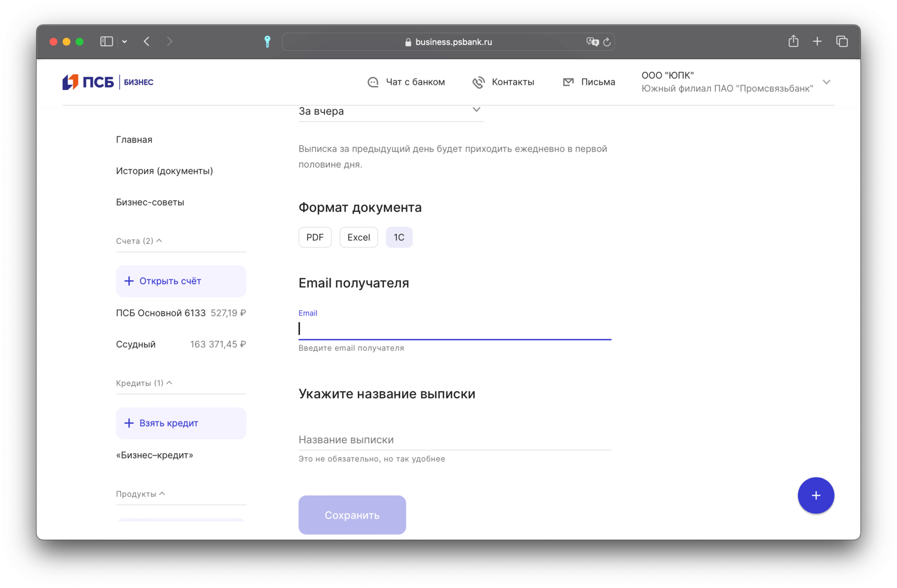Open История (документы) in the side menu
897x588 pixels.
164,171
